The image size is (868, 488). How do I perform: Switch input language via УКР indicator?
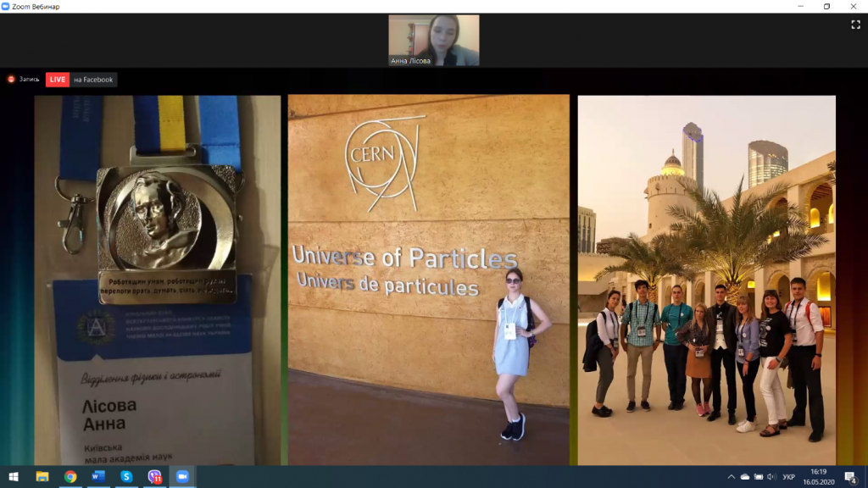[x=789, y=477]
